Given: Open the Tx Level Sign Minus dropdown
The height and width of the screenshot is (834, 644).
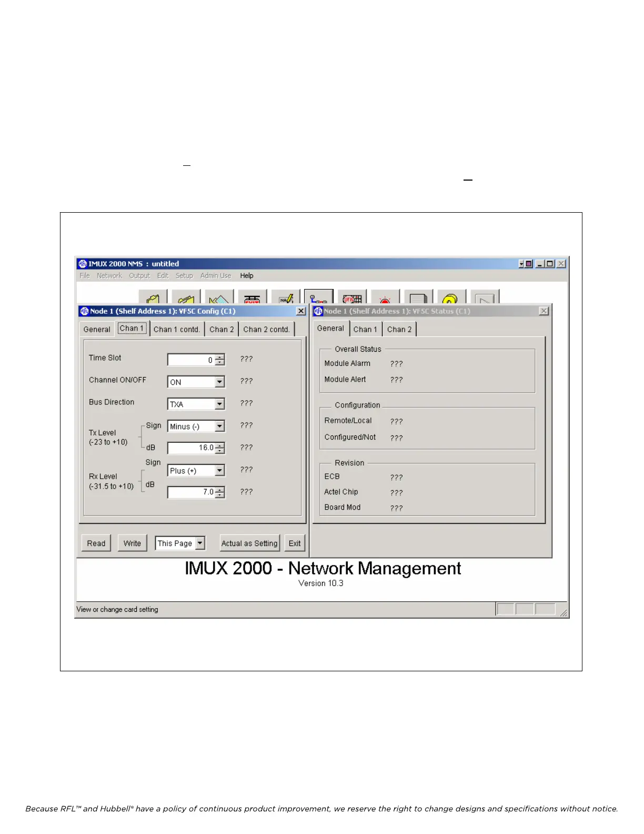Looking at the screenshot, I should (x=220, y=426).
